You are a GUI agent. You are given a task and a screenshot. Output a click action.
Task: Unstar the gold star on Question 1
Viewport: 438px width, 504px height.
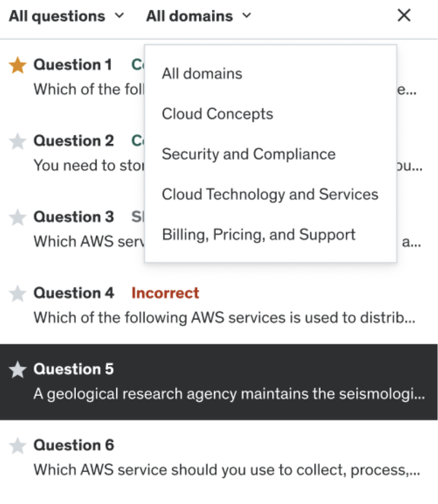pyautogui.click(x=18, y=66)
